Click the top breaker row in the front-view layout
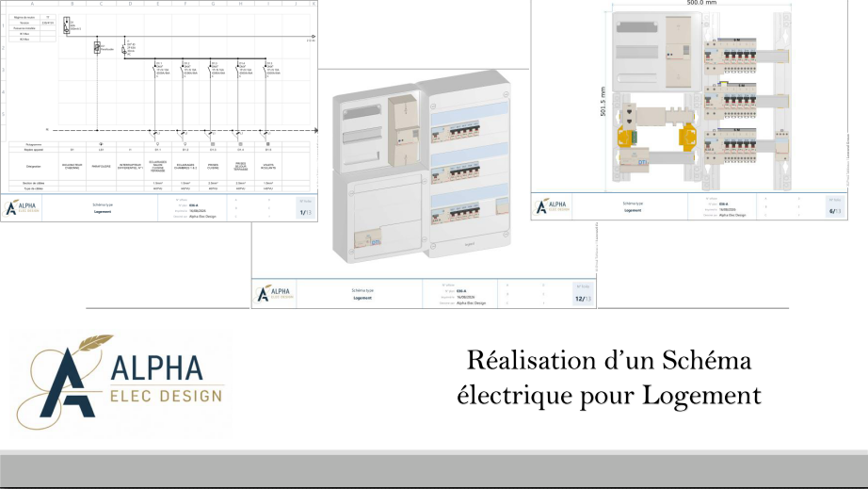868x489 pixels. [731, 56]
